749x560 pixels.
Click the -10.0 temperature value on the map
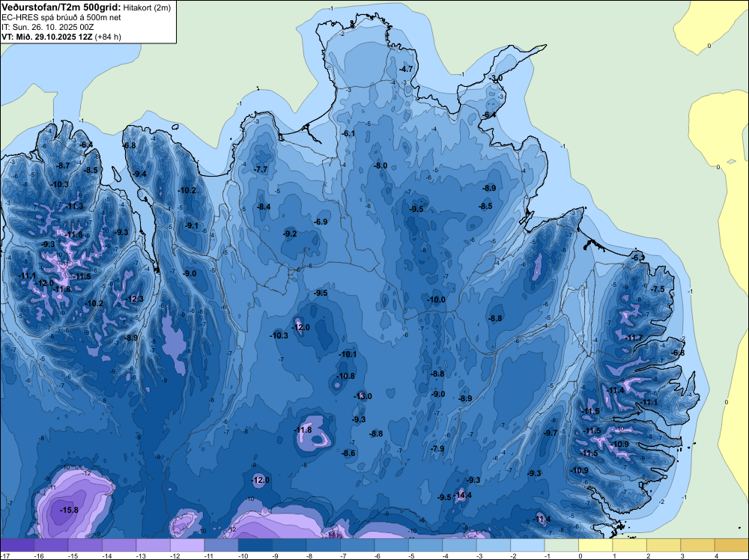[x=436, y=299]
